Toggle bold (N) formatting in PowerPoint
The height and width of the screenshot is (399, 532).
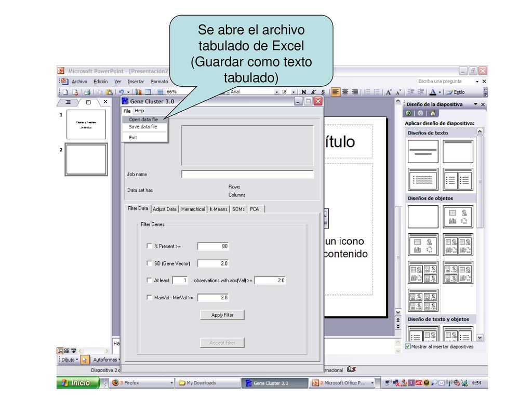[303, 92]
